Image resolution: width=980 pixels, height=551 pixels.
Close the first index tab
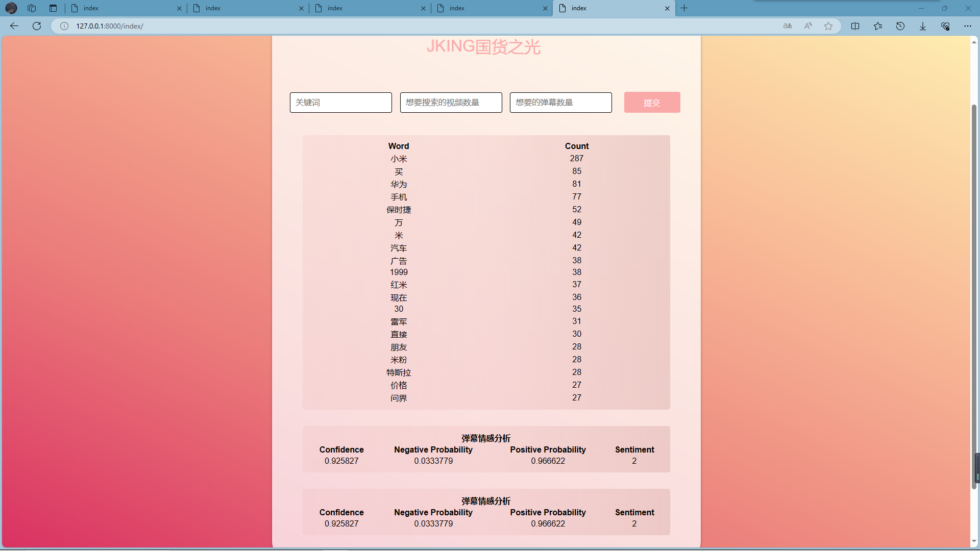(179, 8)
